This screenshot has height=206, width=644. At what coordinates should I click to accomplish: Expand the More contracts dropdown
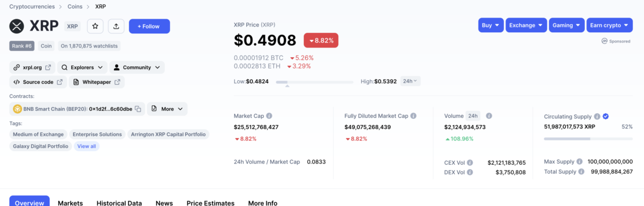pyautogui.click(x=167, y=109)
